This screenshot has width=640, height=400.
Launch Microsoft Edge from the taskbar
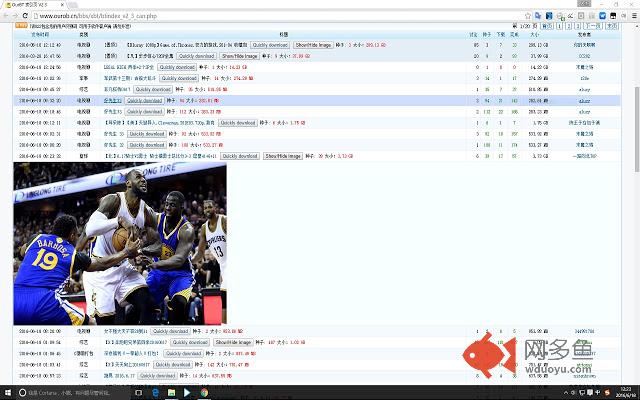(x=156, y=393)
